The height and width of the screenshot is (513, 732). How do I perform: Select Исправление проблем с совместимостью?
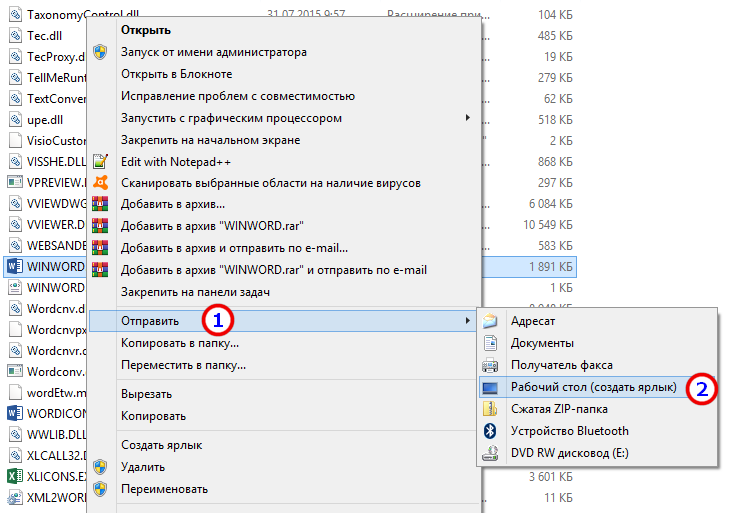pyautogui.click(x=238, y=96)
